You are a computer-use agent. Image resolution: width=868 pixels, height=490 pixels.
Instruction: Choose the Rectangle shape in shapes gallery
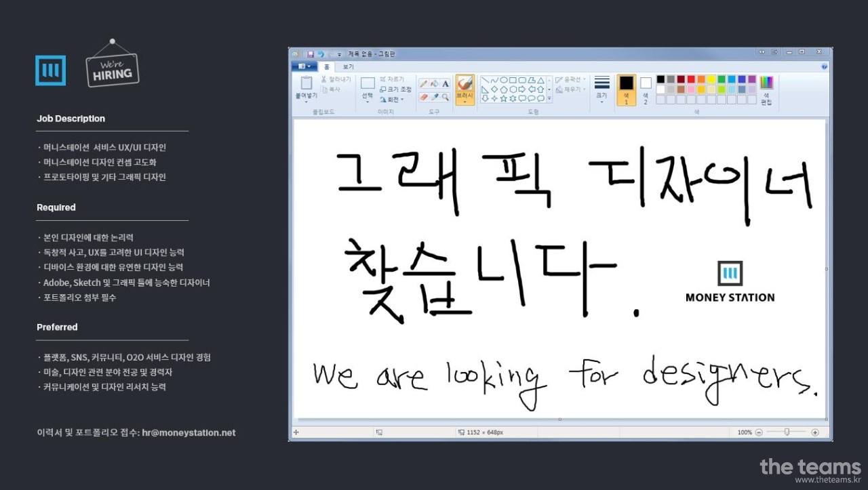(513, 80)
